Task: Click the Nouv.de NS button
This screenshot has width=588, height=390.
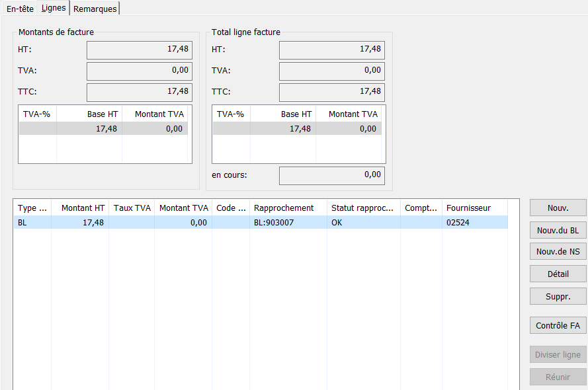Action: pyautogui.click(x=558, y=251)
